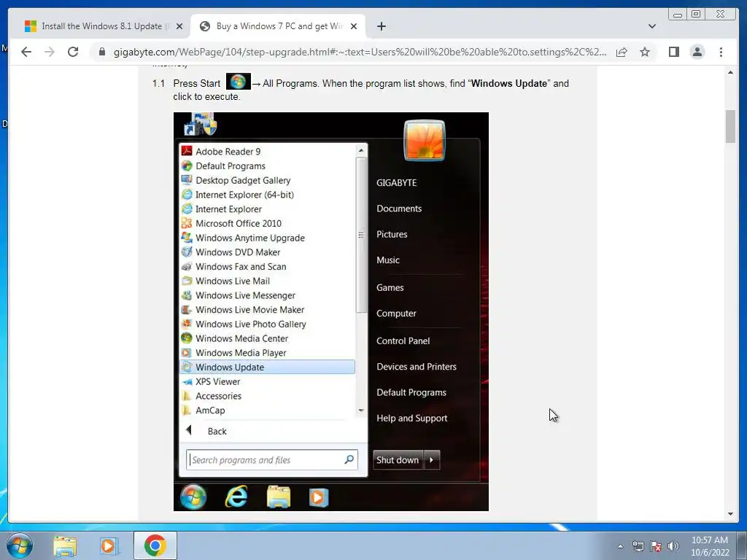Open the network status tray icon
747x560 pixels.
[638, 546]
